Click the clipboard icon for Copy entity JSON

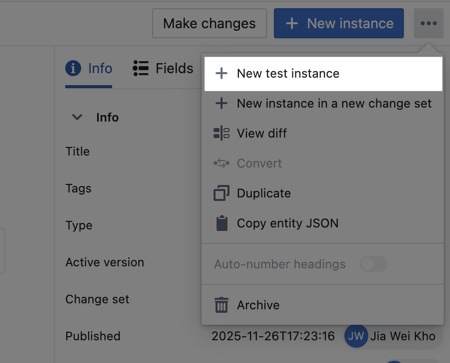[x=222, y=223]
